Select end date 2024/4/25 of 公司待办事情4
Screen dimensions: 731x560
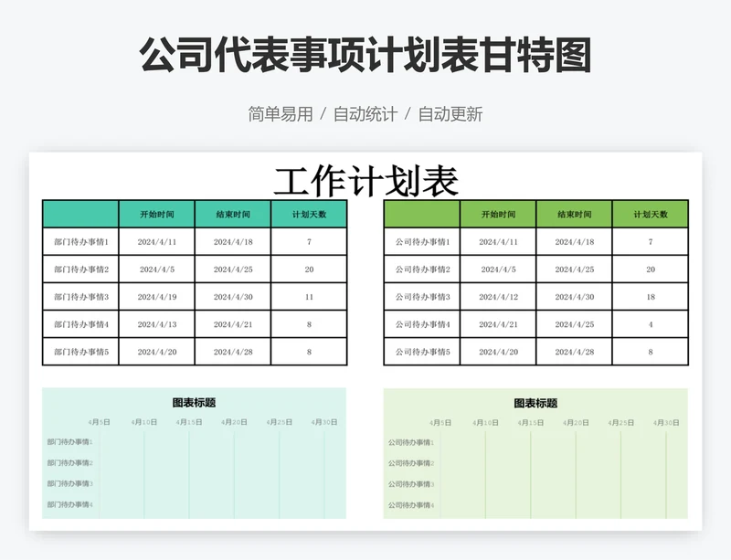pos(575,324)
